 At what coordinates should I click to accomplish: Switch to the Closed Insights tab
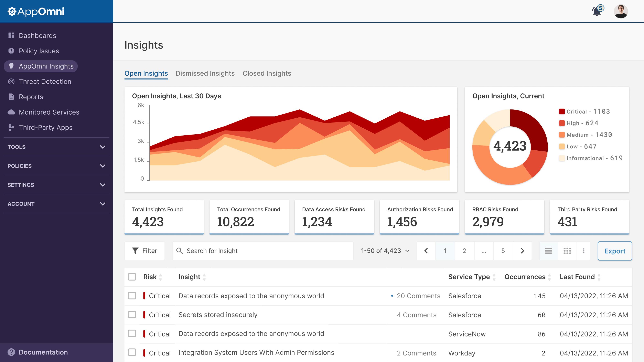click(267, 74)
